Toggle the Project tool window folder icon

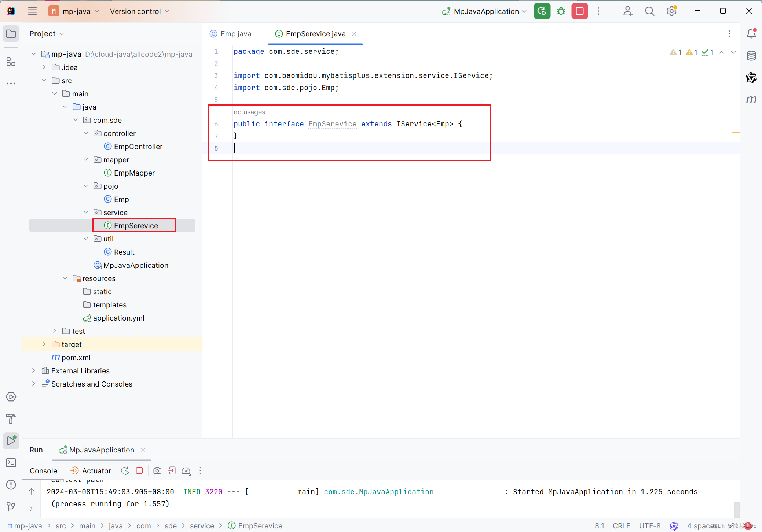(x=11, y=34)
